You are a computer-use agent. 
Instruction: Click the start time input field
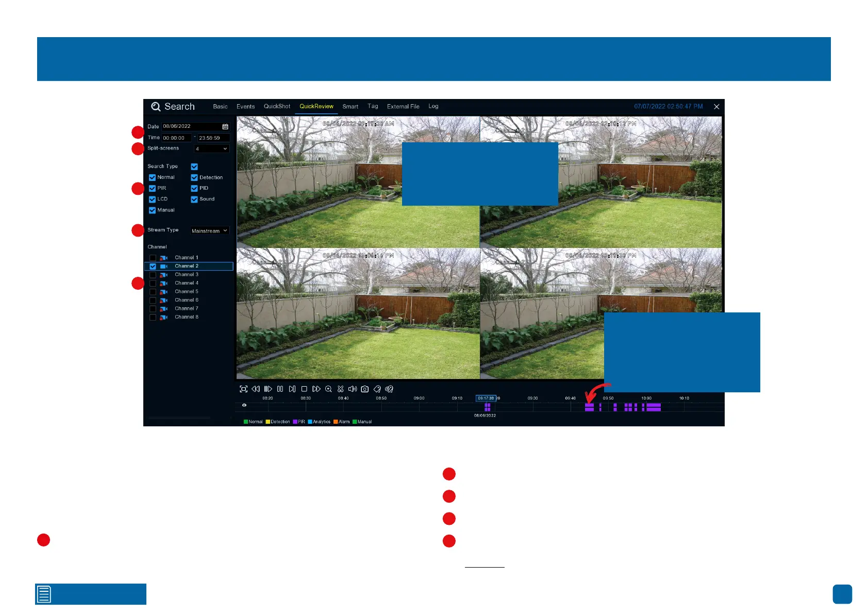coord(176,138)
